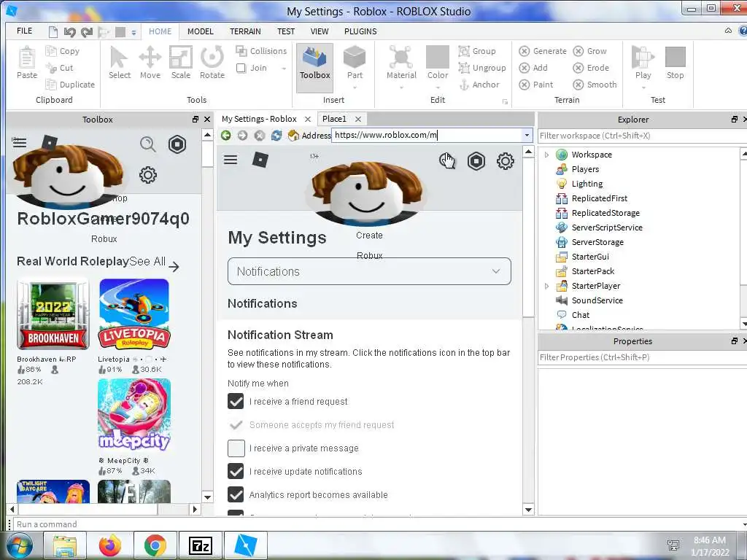
Task: Toggle the Join checkbox
Action: pos(241,68)
